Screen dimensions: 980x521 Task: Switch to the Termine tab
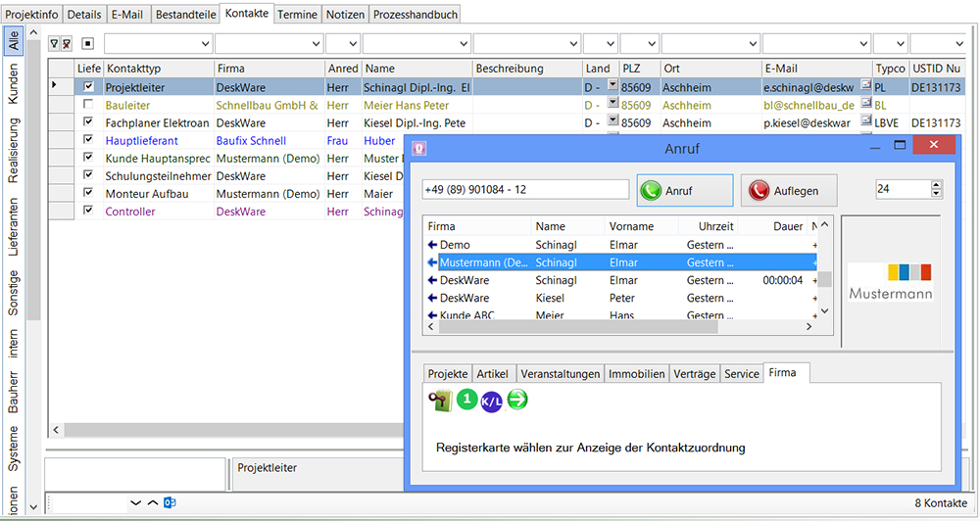point(298,15)
